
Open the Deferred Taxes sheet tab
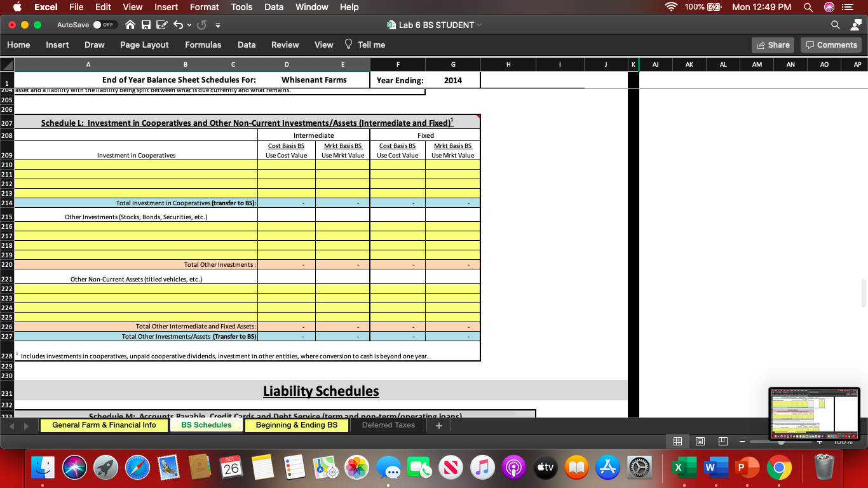click(388, 425)
